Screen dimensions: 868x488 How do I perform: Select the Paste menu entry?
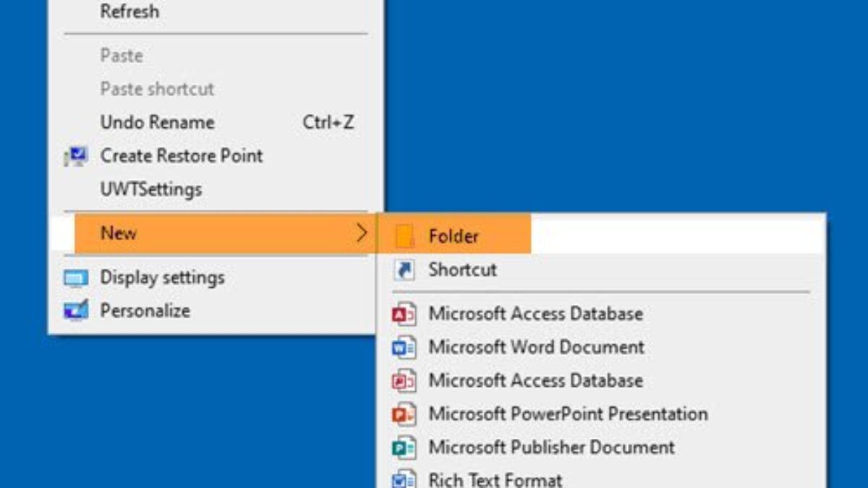122,56
